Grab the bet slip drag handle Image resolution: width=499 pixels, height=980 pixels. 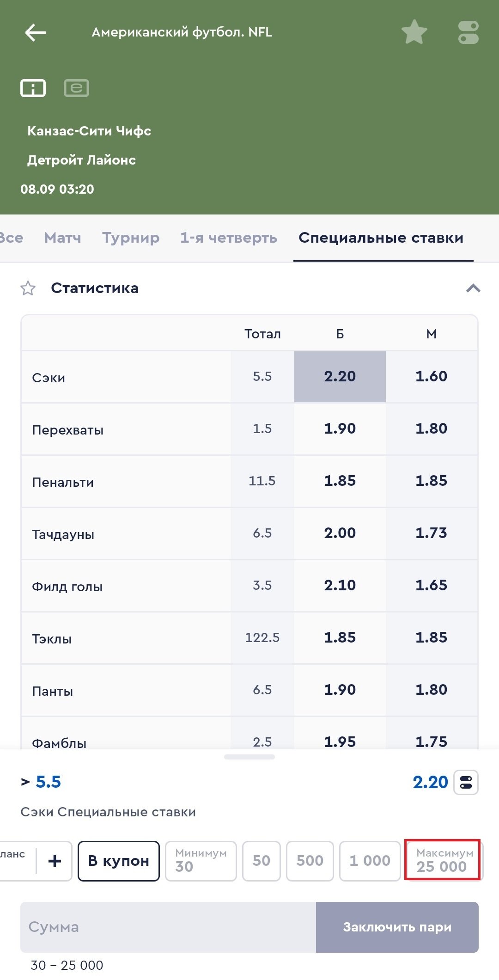(x=249, y=757)
